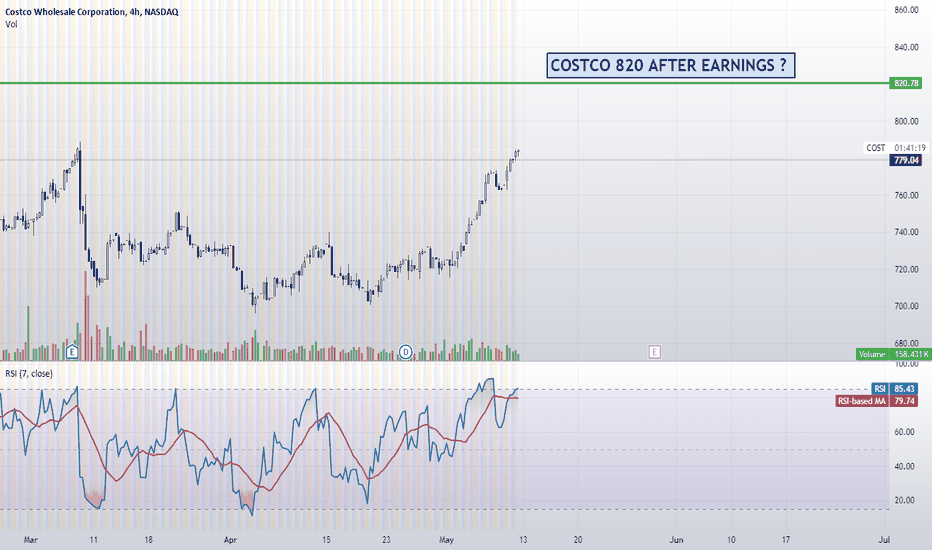
Task: Click the 800.00 price axis label
Action: point(906,121)
